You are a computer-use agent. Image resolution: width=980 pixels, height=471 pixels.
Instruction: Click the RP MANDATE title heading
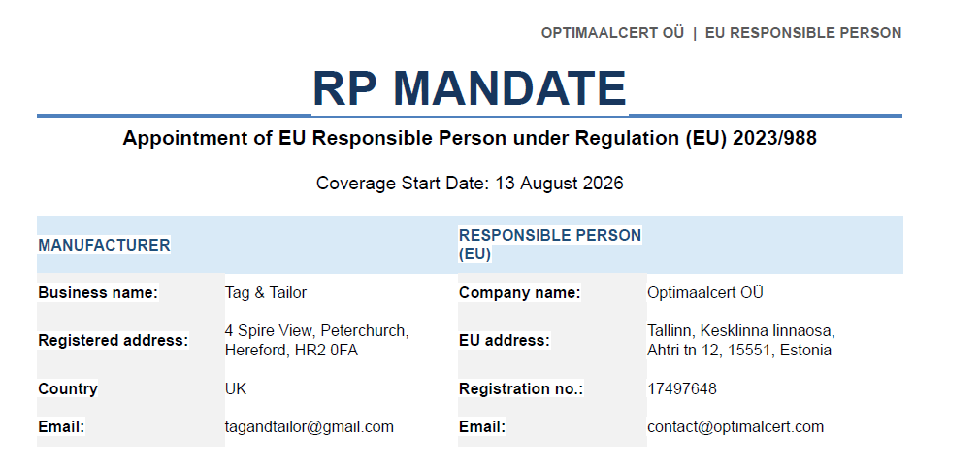tap(470, 87)
